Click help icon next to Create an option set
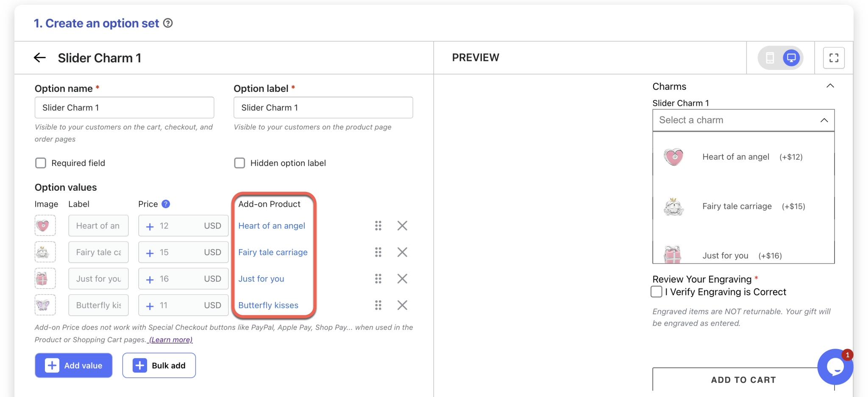The width and height of the screenshot is (868, 397). pos(168,23)
